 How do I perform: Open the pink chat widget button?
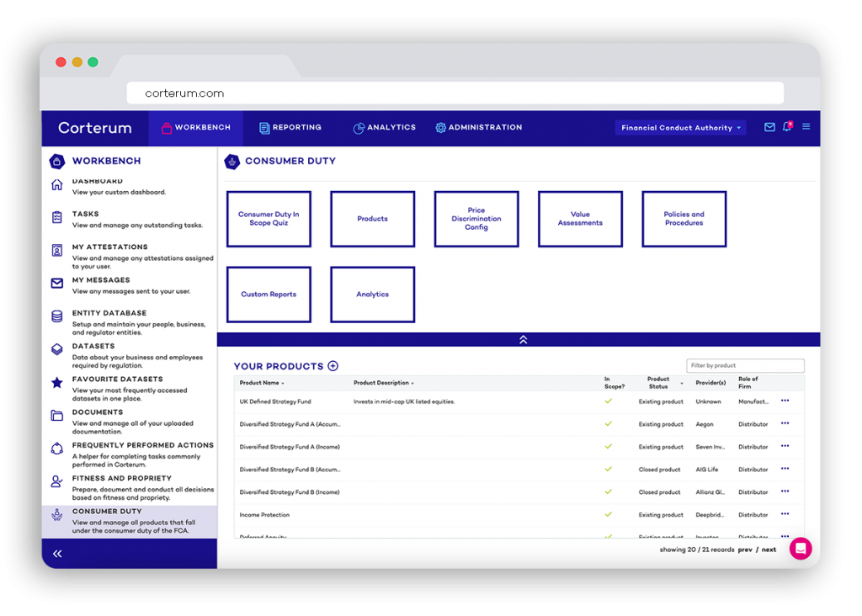coord(801,549)
